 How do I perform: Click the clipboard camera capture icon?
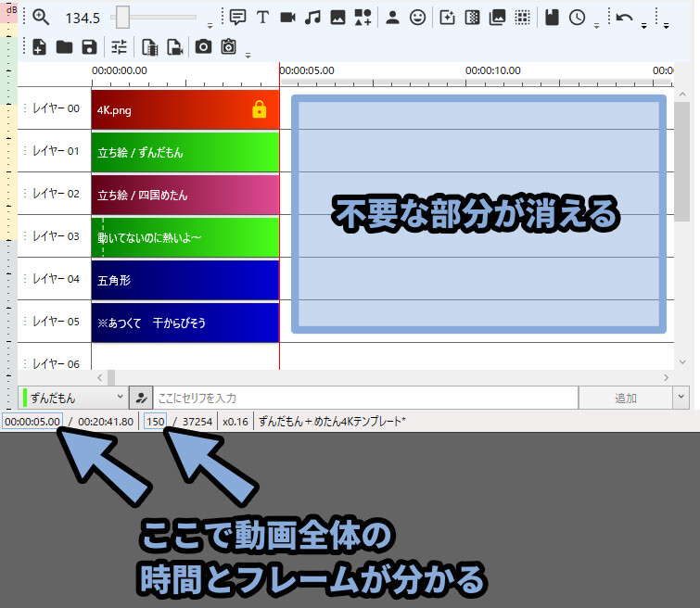tap(229, 46)
